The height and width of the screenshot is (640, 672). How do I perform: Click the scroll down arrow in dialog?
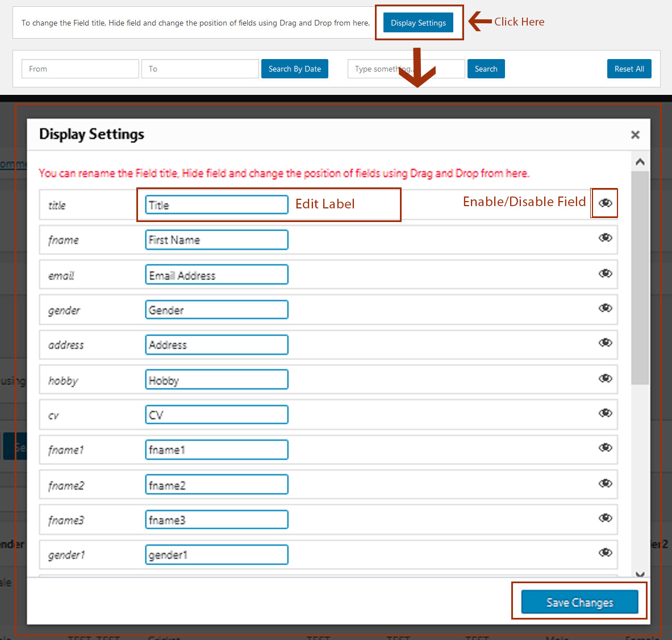tap(640, 574)
